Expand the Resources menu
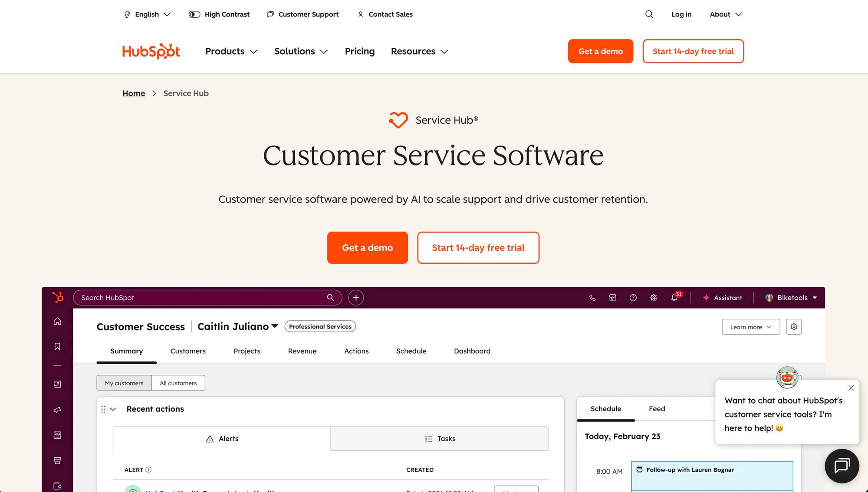This screenshot has width=868, height=492. pyautogui.click(x=419, y=51)
